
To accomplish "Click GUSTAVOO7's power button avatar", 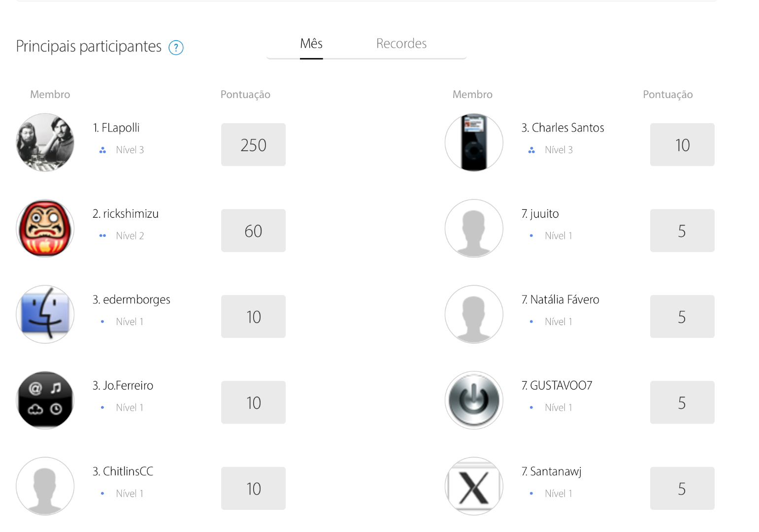I will pyautogui.click(x=474, y=400).
